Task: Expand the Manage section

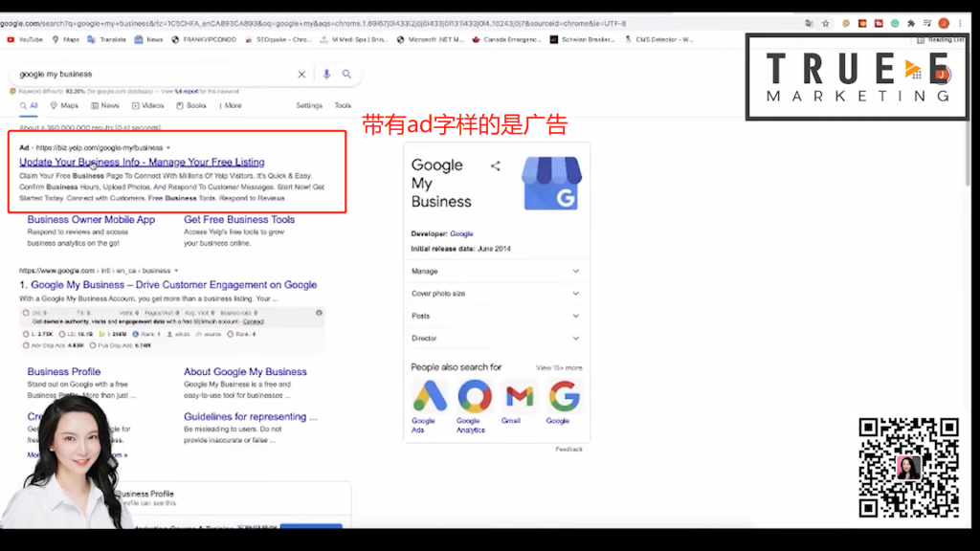Action: click(495, 271)
